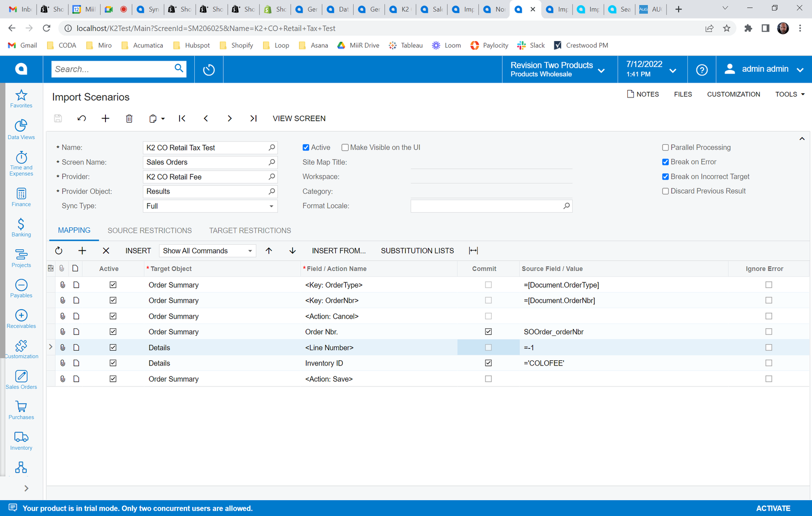Refresh the mapping grid
The width and height of the screenshot is (812, 516).
pyautogui.click(x=59, y=251)
